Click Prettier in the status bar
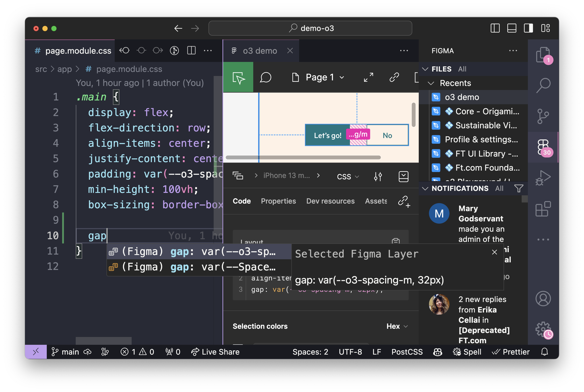Image resolution: width=584 pixels, height=392 pixels. 510,352
